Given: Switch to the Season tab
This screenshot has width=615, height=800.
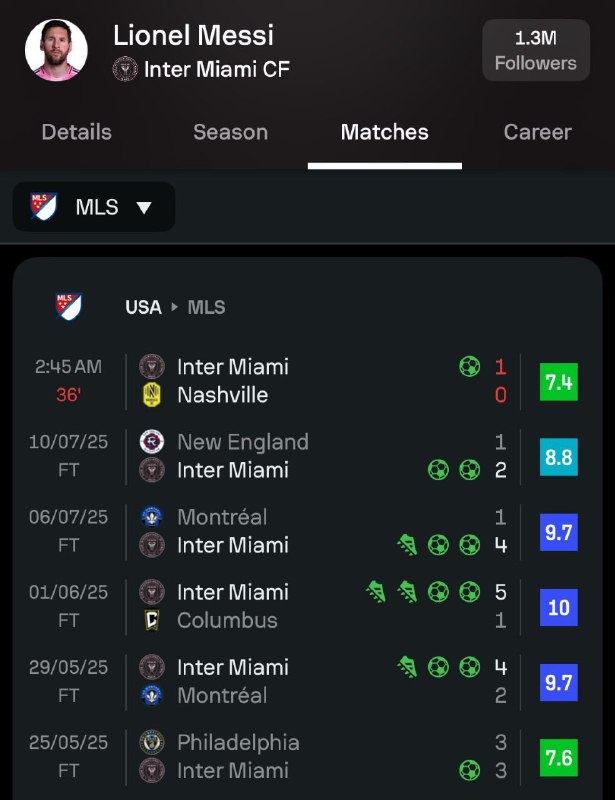Looking at the screenshot, I should point(231,132).
